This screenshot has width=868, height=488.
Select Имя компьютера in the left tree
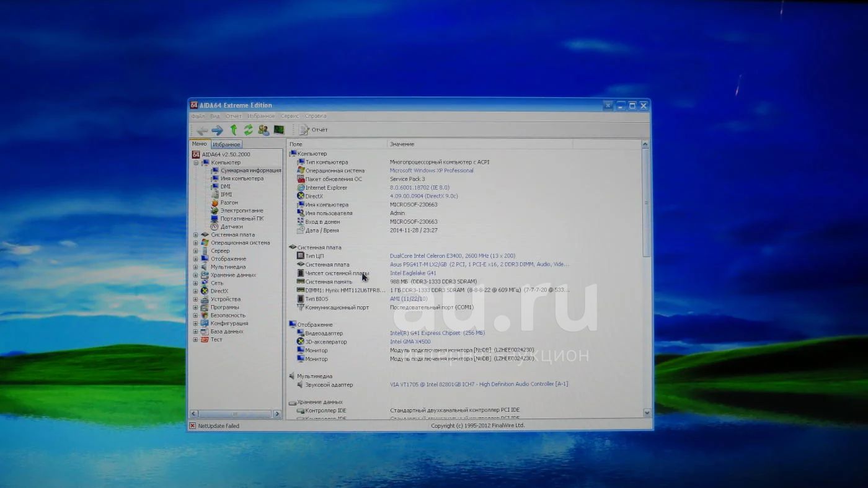tap(242, 179)
